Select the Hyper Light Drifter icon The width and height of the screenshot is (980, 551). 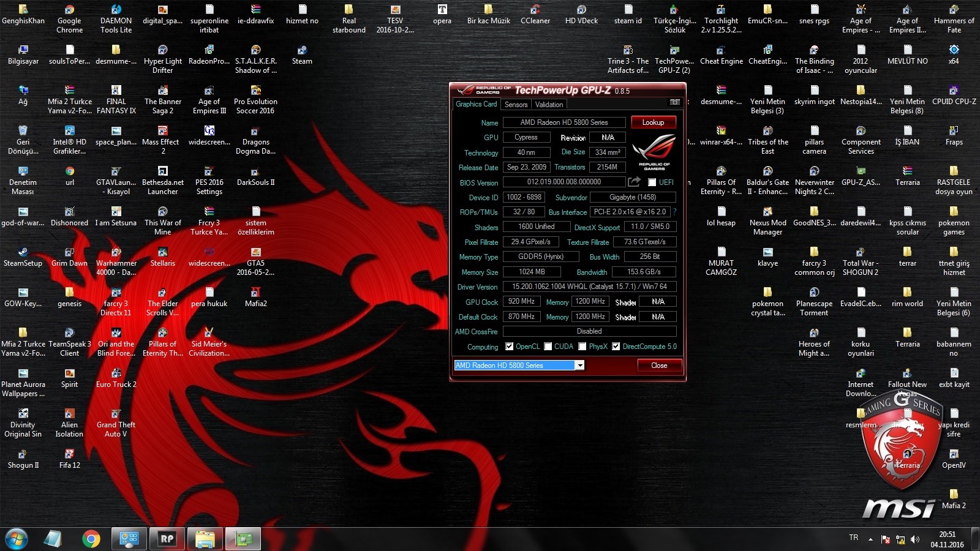(163, 59)
